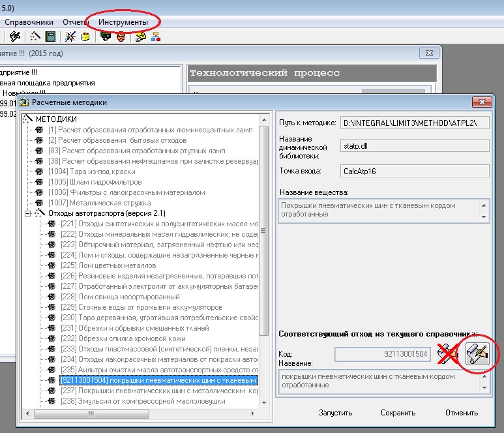Viewport: 504px width, 433px height.
Task: Click the network diagram icon in toolbar
Action: [156, 37]
